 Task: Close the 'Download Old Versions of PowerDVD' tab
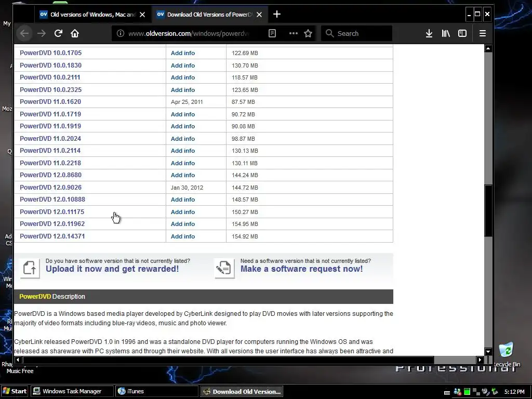point(259,15)
